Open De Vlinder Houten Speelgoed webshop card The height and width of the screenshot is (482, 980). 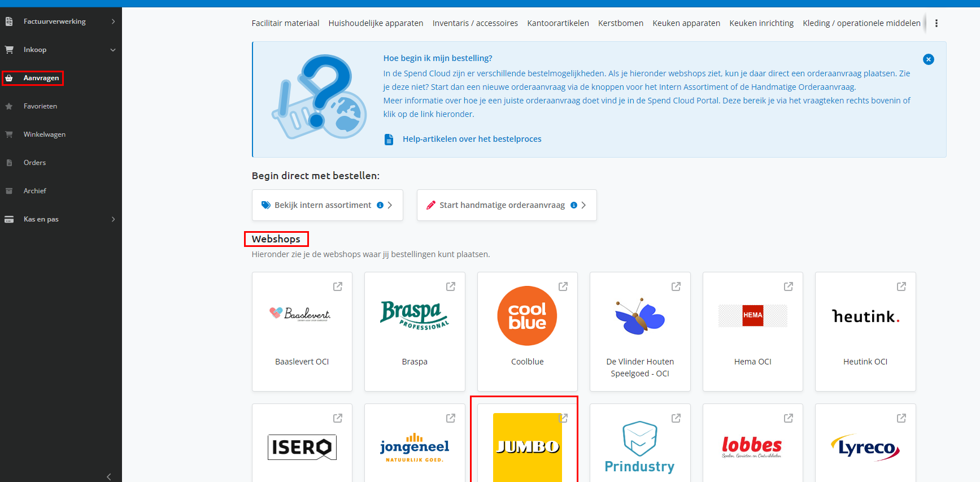coord(640,332)
